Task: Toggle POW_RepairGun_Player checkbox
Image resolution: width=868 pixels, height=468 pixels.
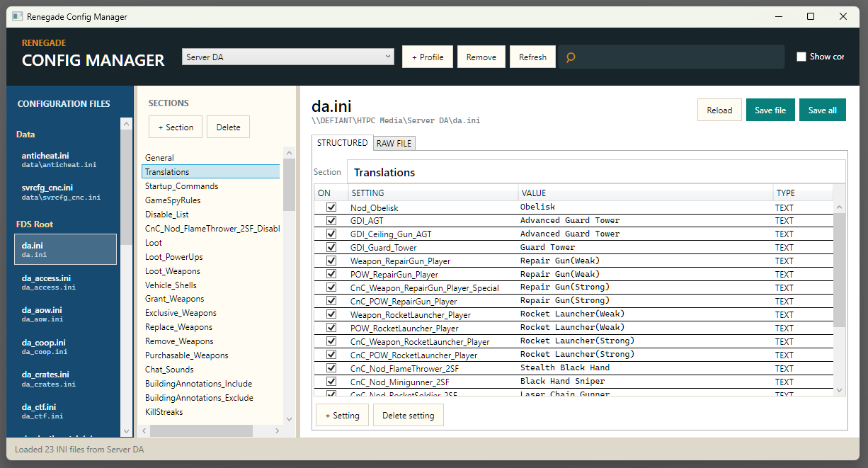Action: (331, 275)
